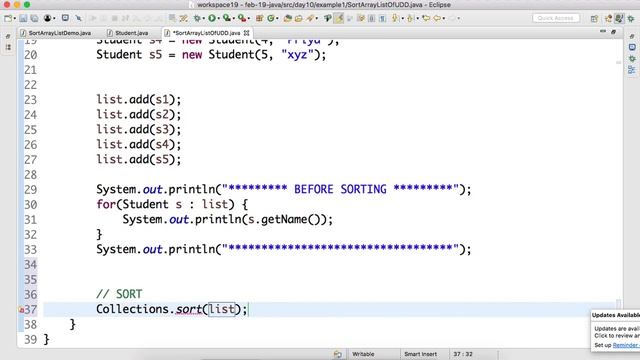Viewport: 640px width, 360px height.
Task: Toggle the highlighted Mark Occurrences button
Action: point(339,18)
